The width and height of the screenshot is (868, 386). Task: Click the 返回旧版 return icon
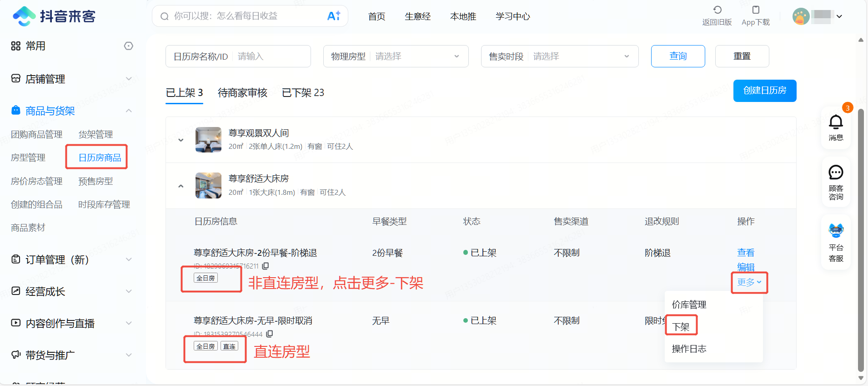717,10
